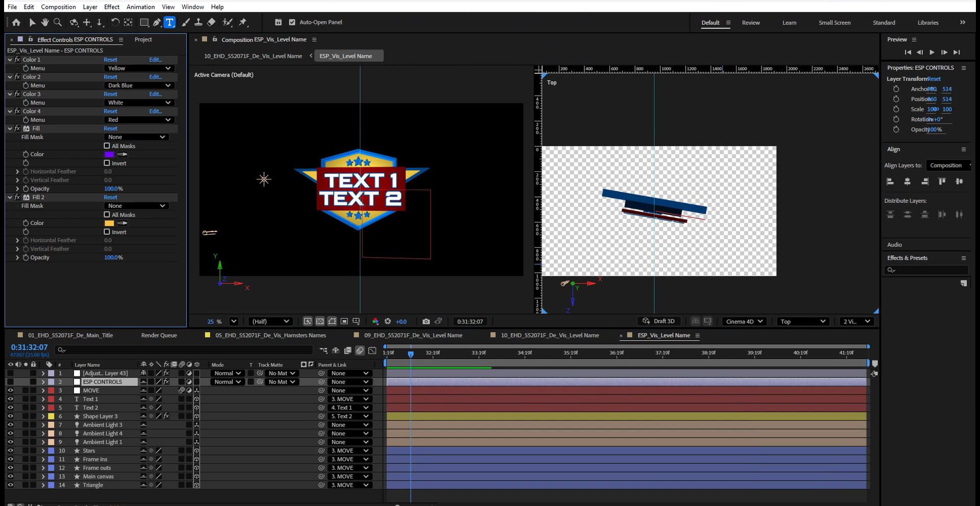Click the purple Fill color swatch
The image size is (980, 506).
coord(109,154)
